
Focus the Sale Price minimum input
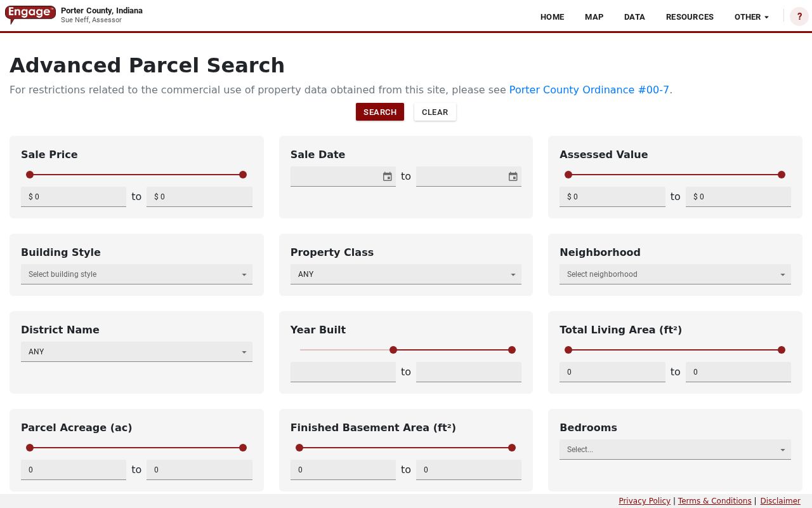74,197
